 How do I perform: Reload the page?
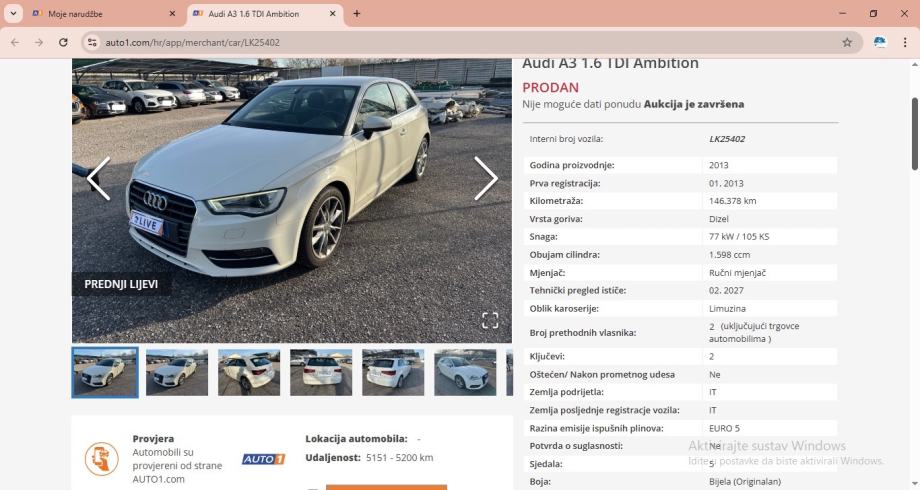pos(63,42)
